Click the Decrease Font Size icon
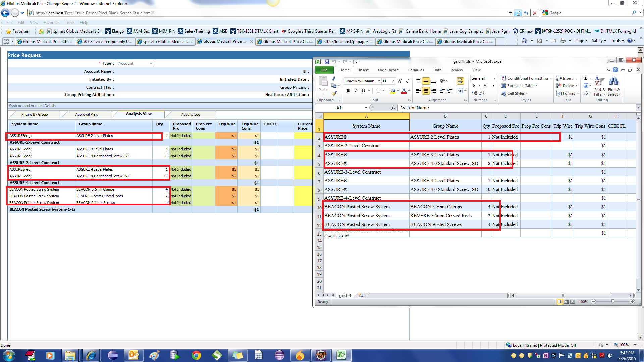Viewport: 644px width, 362px height. tap(407, 81)
